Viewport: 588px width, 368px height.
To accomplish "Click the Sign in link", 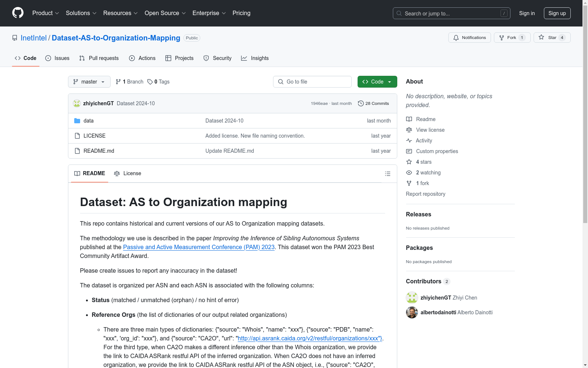I will [527, 13].
